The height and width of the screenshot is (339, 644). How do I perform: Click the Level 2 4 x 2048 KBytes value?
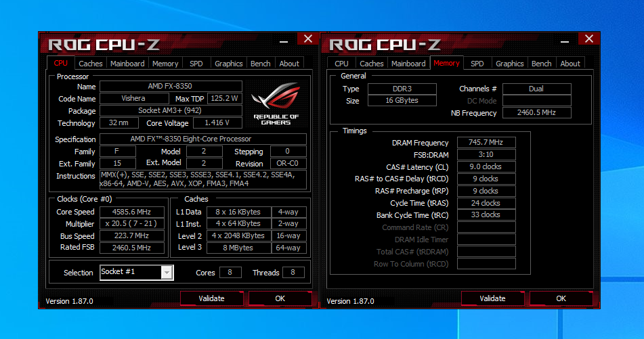pyautogui.click(x=238, y=236)
